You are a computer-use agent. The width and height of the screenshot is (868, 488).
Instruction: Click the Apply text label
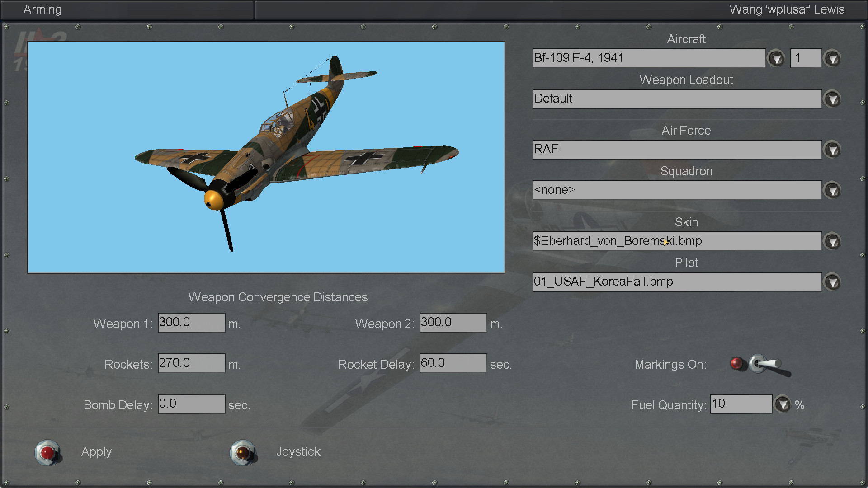pos(96,452)
